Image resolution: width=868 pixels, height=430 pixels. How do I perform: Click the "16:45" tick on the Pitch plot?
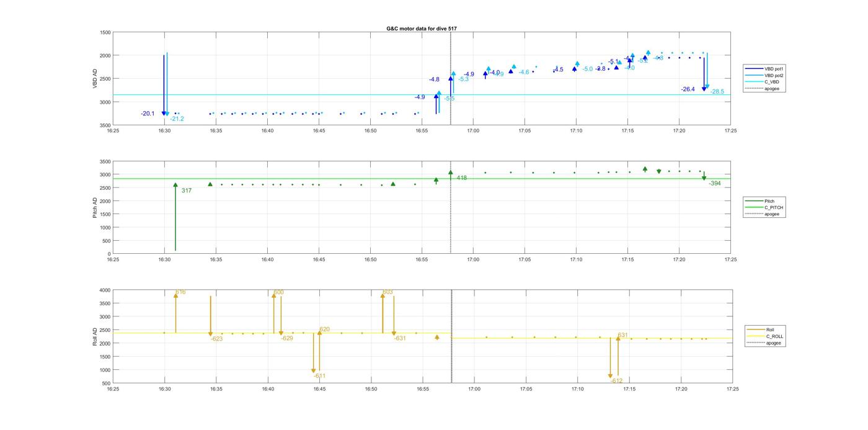pos(319,259)
